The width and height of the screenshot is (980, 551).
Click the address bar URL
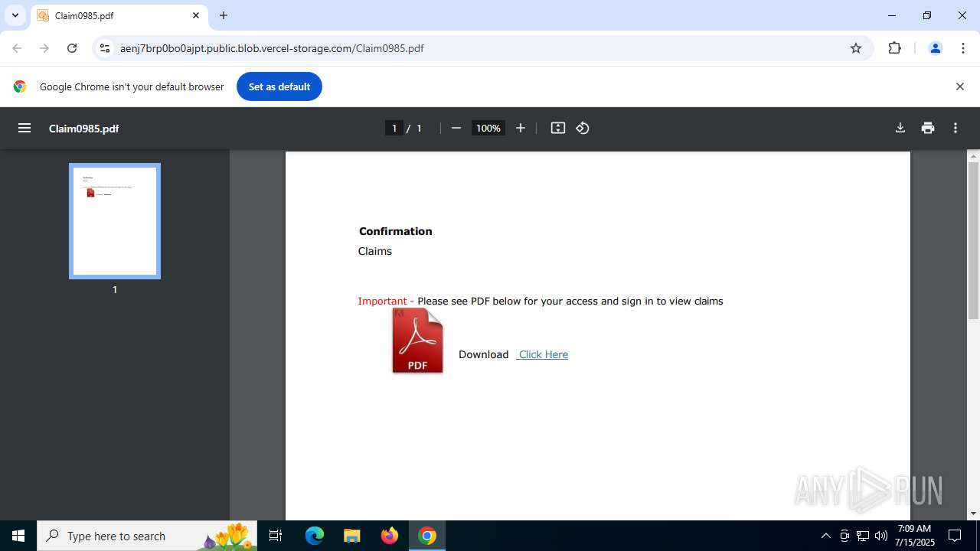(x=272, y=48)
